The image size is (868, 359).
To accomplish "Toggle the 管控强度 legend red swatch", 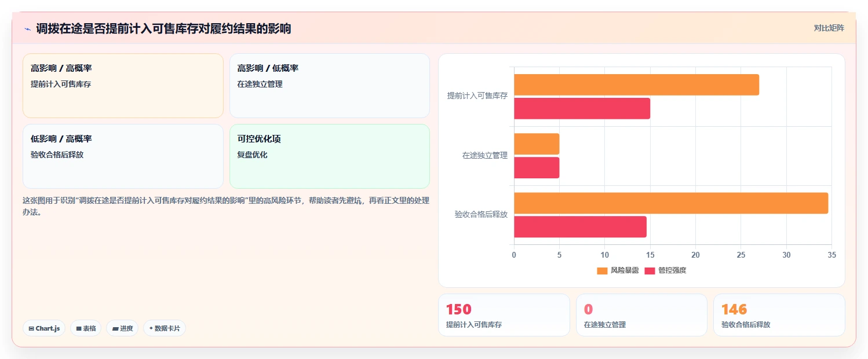I will coord(650,270).
